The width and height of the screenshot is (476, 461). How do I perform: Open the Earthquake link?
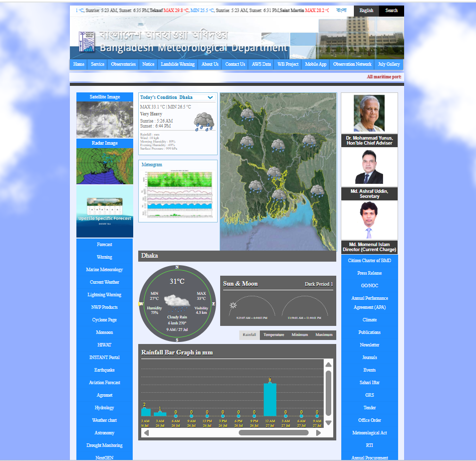tap(105, 370)
